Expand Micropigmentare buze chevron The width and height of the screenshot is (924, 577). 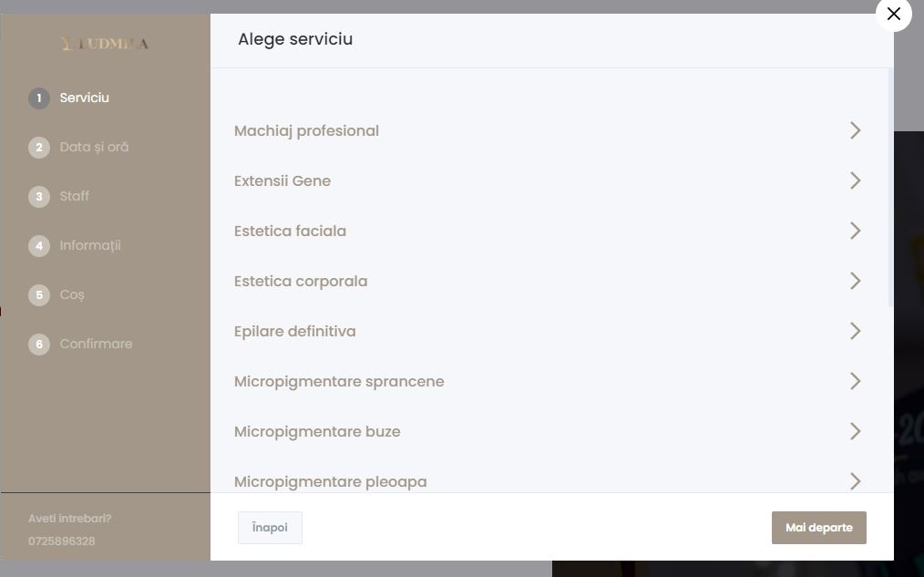(855, 431)
